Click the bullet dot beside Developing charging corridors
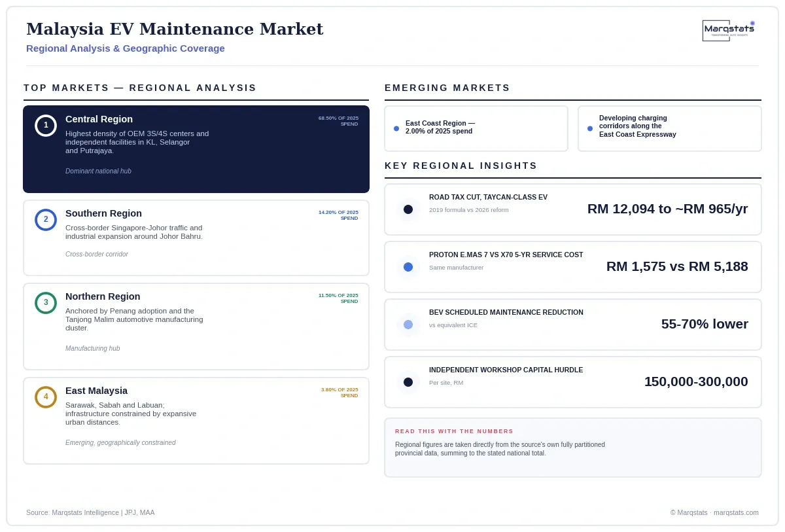 point(590,128)
